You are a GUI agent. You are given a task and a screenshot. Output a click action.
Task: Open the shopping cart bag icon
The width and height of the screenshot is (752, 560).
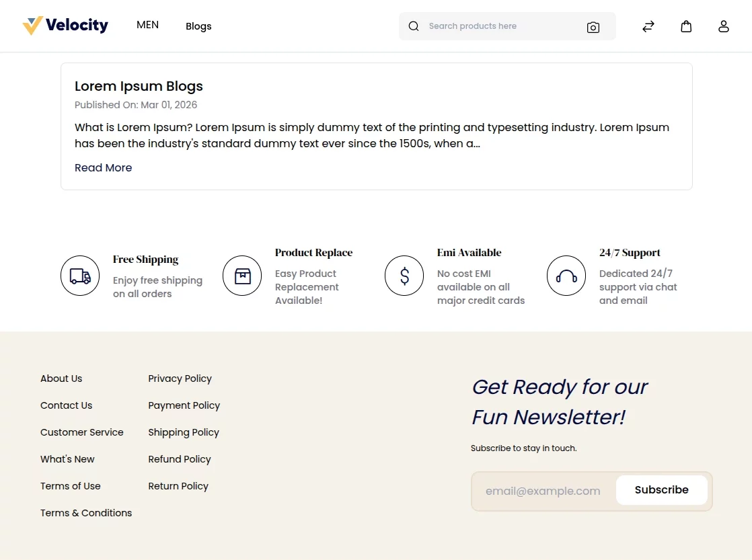point(686,26)
